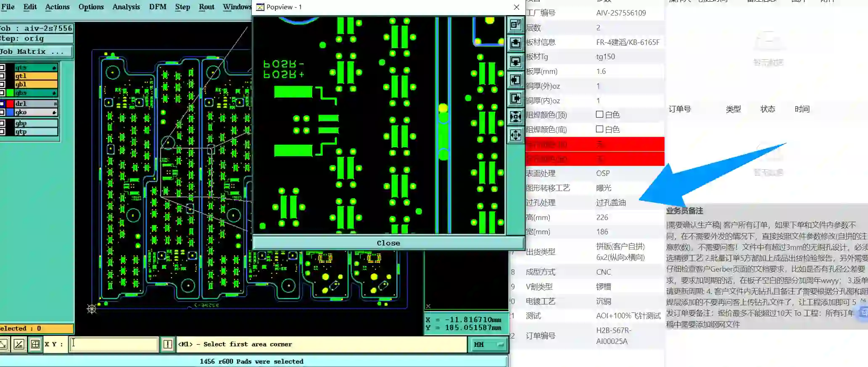
Task: Click the Close button in Popview
Action: tap(388, 243)
